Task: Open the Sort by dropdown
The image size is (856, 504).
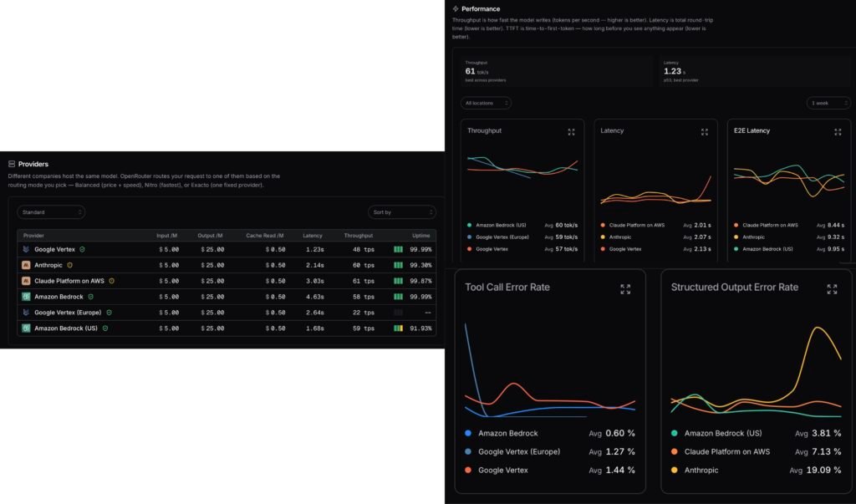Action: click(402, 211)
